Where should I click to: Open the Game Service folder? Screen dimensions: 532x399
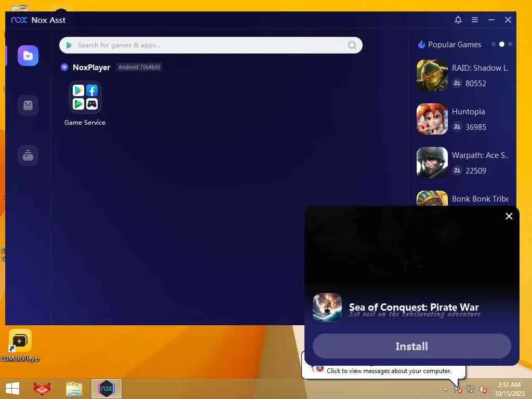(85, 98)
